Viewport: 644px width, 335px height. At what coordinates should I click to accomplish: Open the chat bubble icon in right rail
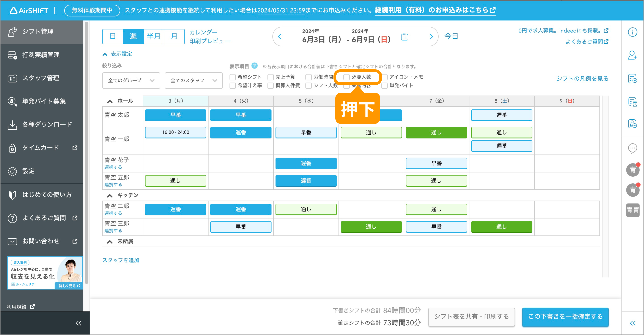point(632,148)
